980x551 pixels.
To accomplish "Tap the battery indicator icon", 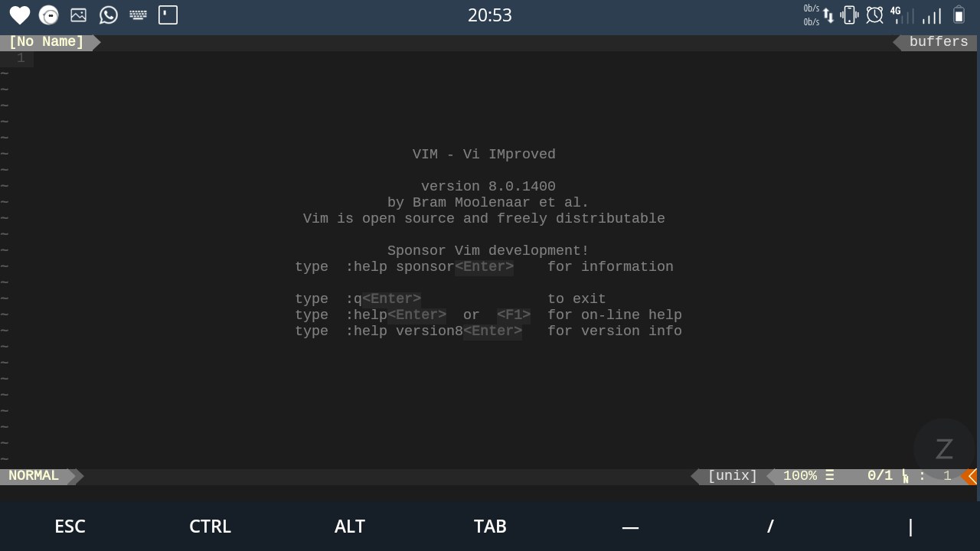I will 959,15.
